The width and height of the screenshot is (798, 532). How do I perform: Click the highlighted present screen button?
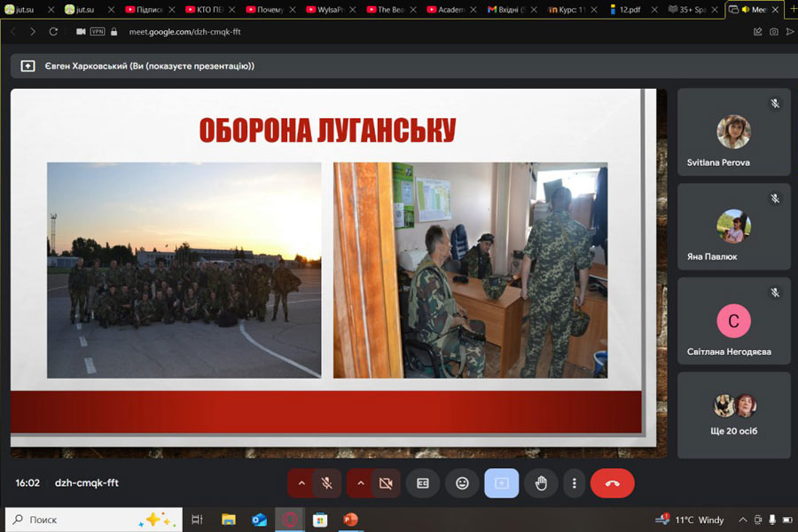pos(501,483)
